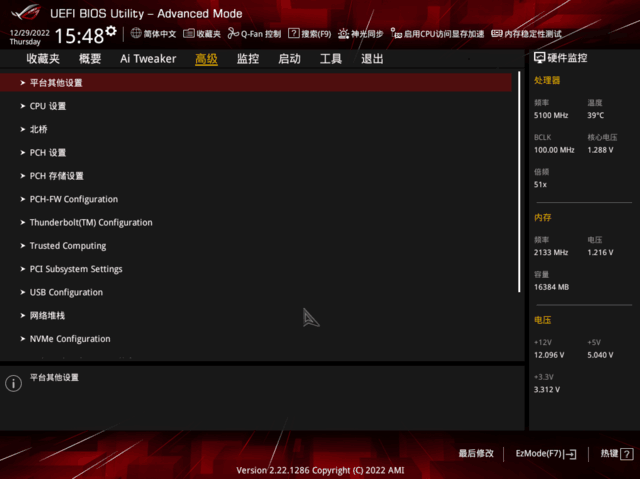Open the 工具 tab
This screenshot has width=640, height=479.
[331, 59]
